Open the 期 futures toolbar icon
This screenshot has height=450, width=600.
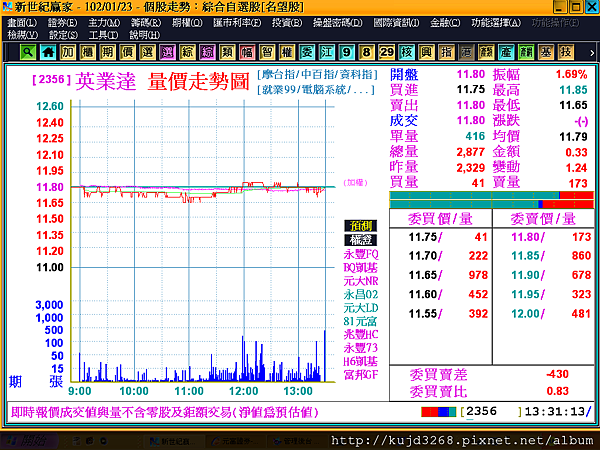pyautogui.click(x=108, y=52)
